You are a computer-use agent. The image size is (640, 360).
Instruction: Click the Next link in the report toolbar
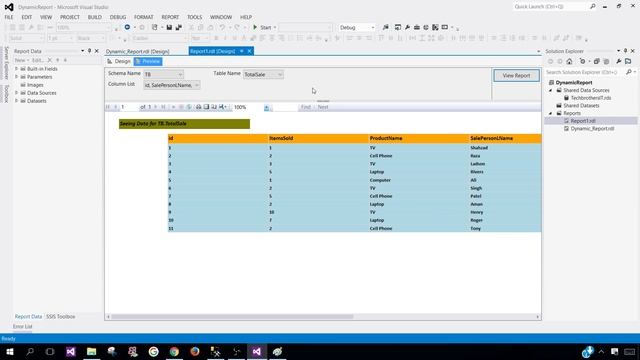[323, 107]
